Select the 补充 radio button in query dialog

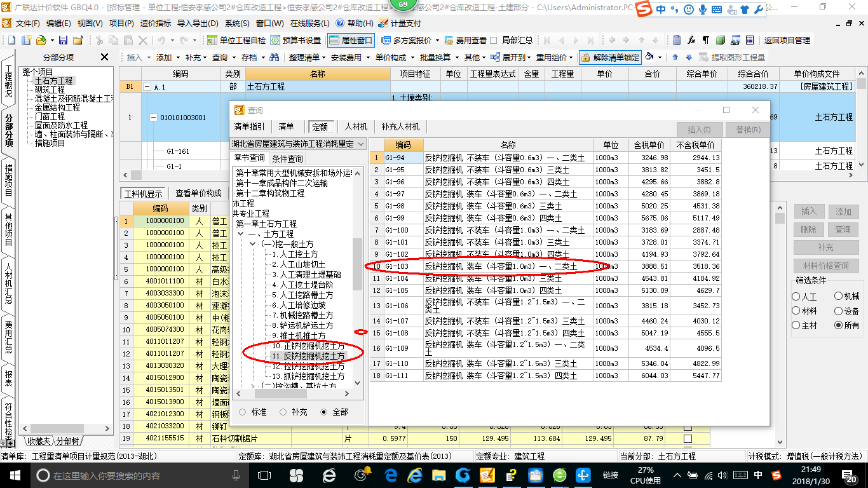coord(283,412)
